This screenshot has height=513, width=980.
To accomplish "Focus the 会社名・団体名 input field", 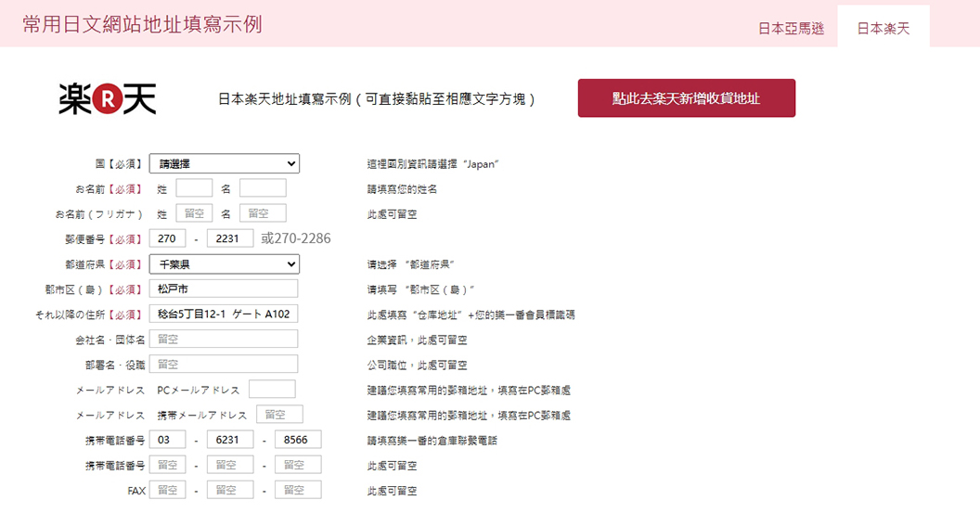I will 224,340.
